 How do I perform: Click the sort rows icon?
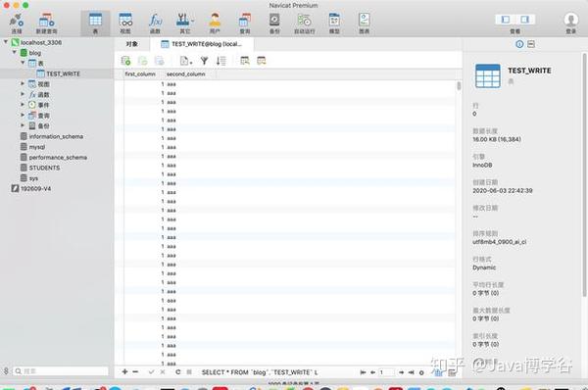point(220,61)
